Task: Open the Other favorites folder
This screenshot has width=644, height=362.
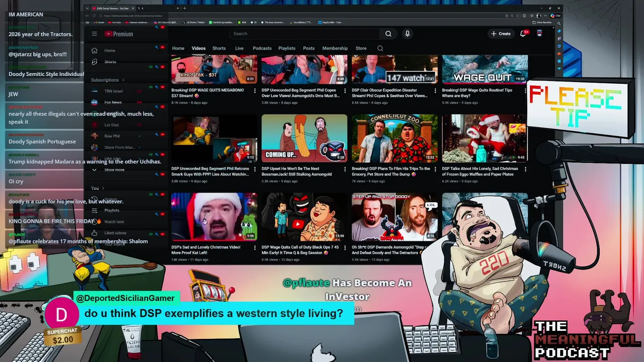Action: [543, 22]
